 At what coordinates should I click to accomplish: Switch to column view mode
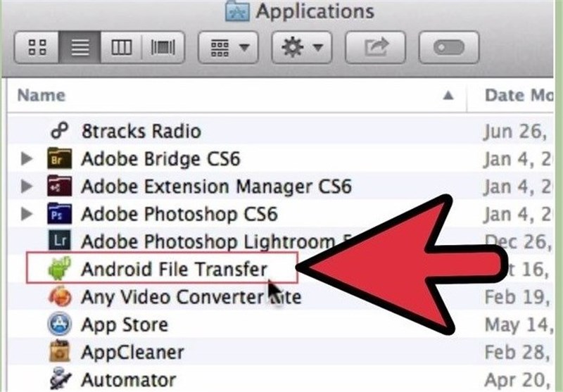(x=122, y=48)
